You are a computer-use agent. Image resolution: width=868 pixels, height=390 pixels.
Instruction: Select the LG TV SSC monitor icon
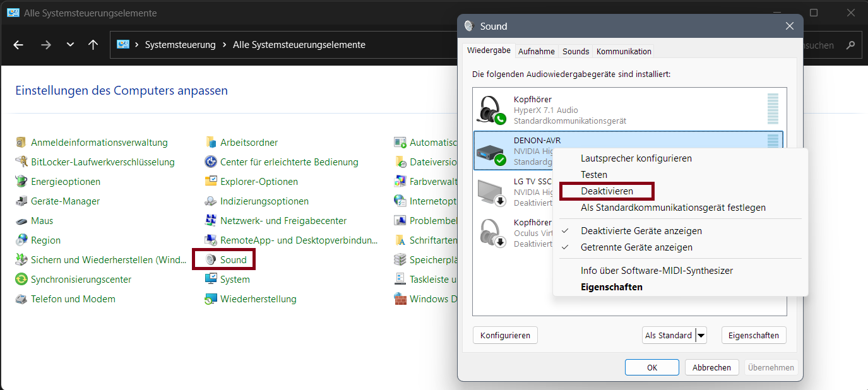492,192
